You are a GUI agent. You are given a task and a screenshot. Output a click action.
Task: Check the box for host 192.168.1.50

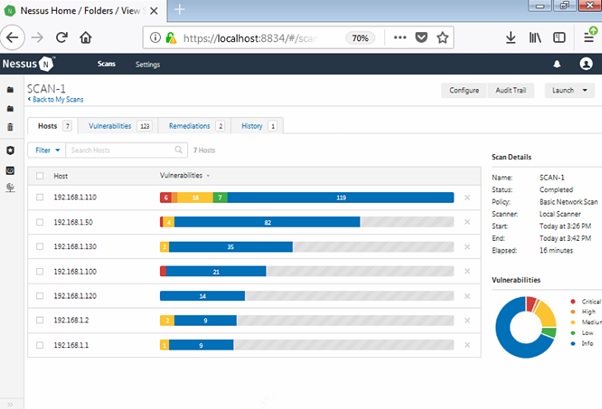click(40, 222)
